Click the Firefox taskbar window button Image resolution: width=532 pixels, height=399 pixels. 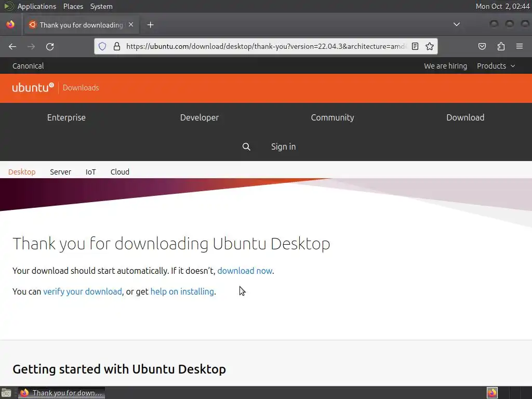tap(61, 393)
